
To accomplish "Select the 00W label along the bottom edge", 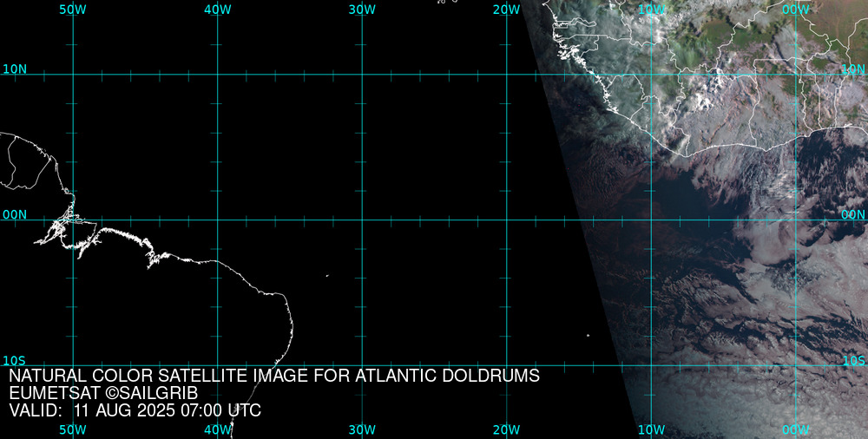I will pos(796,429).
